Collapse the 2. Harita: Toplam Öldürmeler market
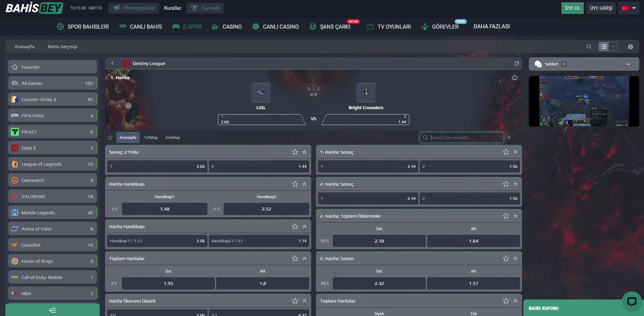Screen dimensions: 644x316 coord(515,216)
